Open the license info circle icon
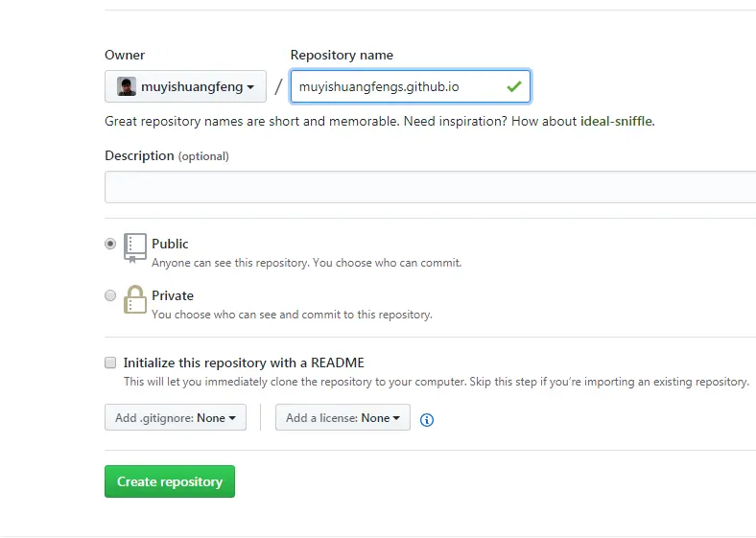The height and width of the screenshot is (538, 756). pyautogui.click(x=427, y=420)
